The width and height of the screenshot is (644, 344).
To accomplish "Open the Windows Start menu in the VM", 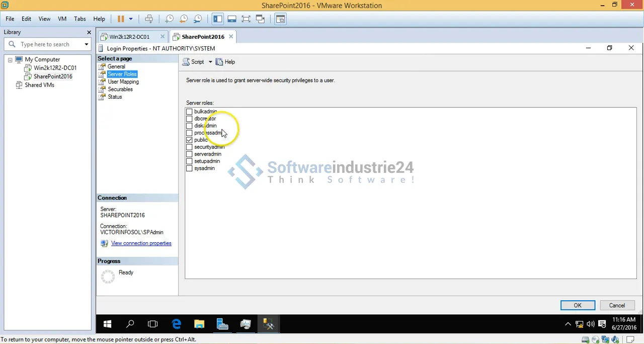I will pyautogui.click(x=107, y=324).
